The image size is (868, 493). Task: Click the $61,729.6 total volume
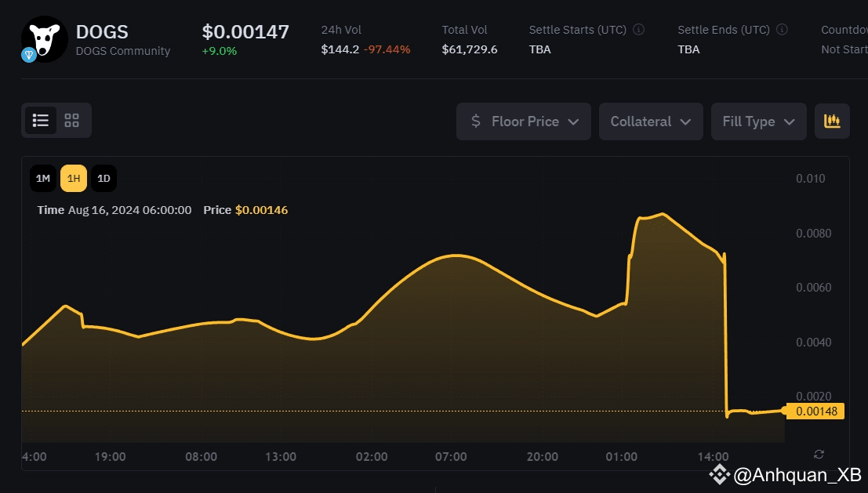click(x=470, y=49)
